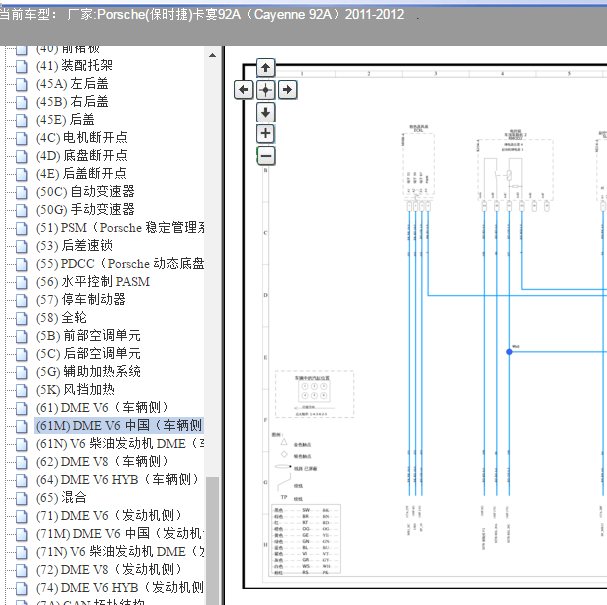Click the wire color code legend table

(x=306, y=538)
